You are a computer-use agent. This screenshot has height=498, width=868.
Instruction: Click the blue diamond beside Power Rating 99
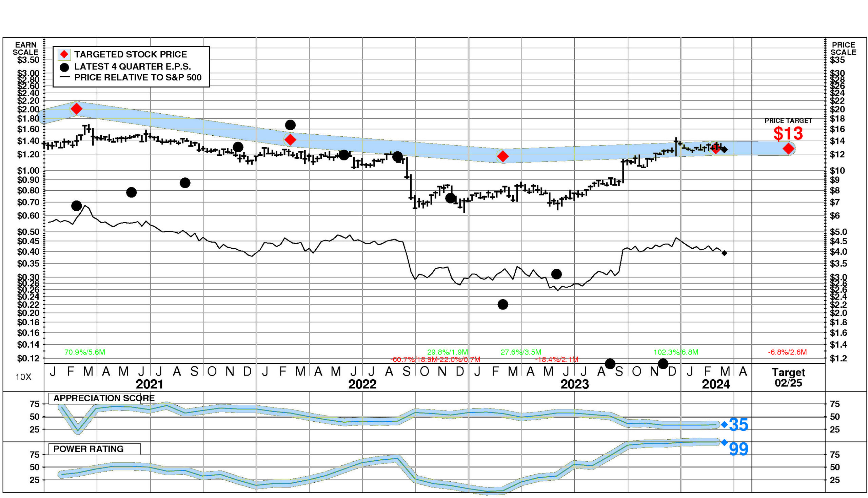[x=724, y=442]
